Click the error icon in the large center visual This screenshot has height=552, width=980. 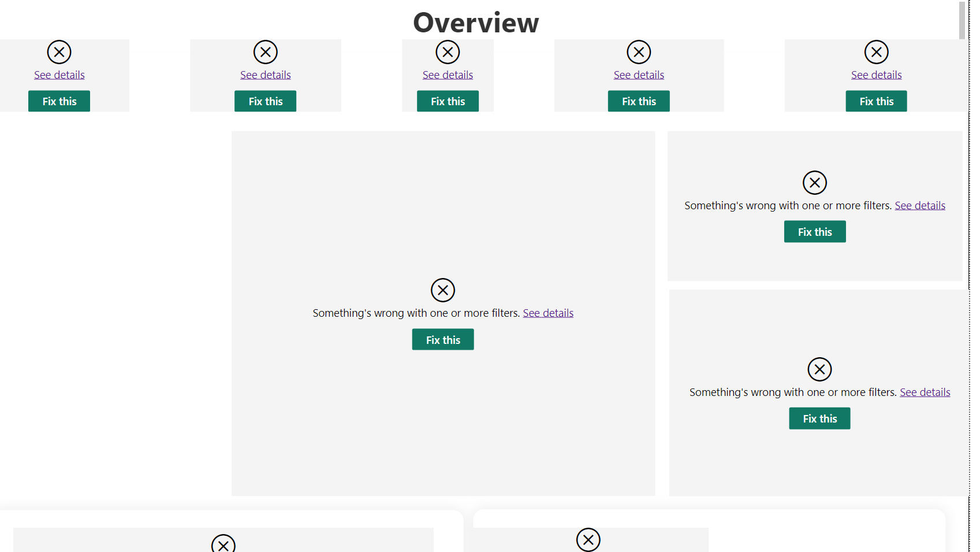click(443, 290)
